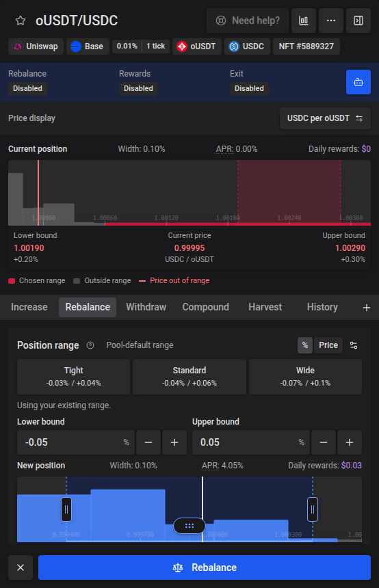The image size is (379, 588).
Task: Confirm with the blue Rebalance button
Action: coord(205,567)
